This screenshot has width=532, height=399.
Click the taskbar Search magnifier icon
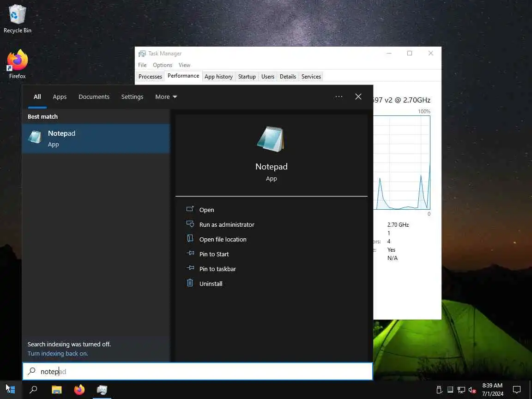click(33, 389)
